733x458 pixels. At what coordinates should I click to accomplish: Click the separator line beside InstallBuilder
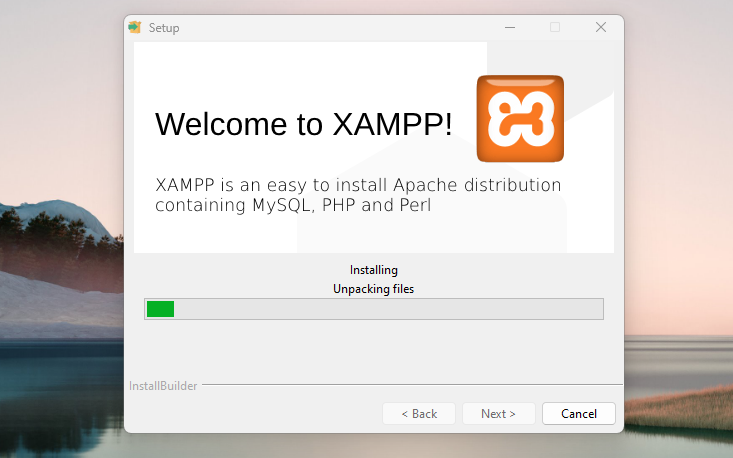[x=410, y=385]
